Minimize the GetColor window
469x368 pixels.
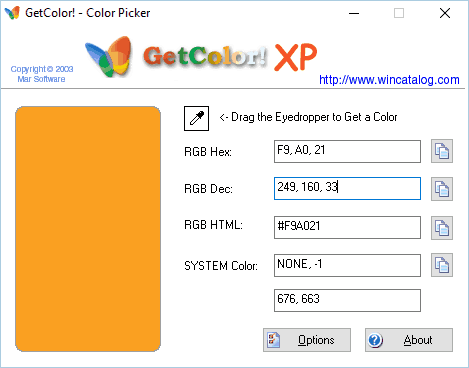click(x=354, y=13)
